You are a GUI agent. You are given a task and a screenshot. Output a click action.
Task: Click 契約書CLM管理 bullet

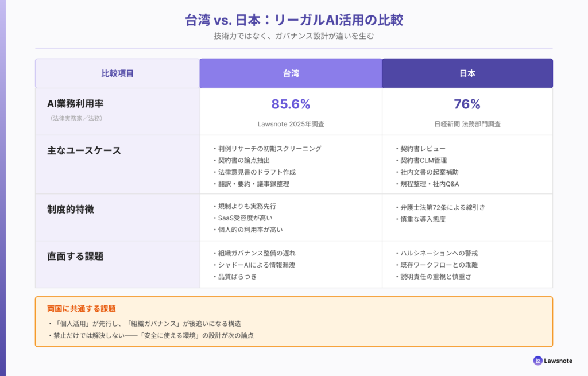(421, 161)
